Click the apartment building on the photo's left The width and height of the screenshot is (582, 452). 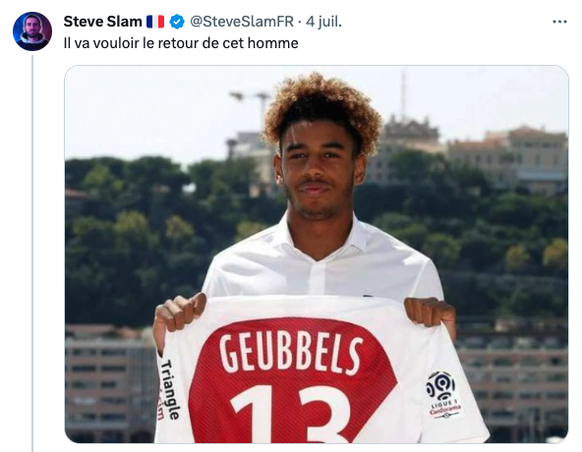pyautogui.click(x=111, y=380)
